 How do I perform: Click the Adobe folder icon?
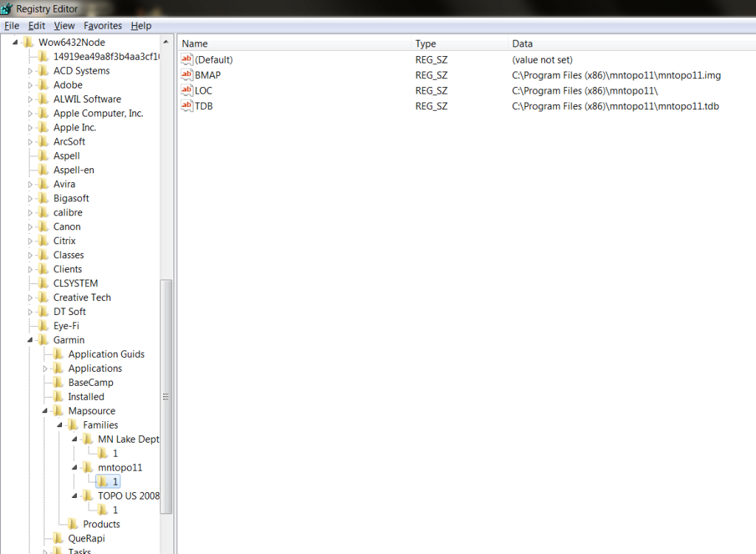click(x=44, y=85)
